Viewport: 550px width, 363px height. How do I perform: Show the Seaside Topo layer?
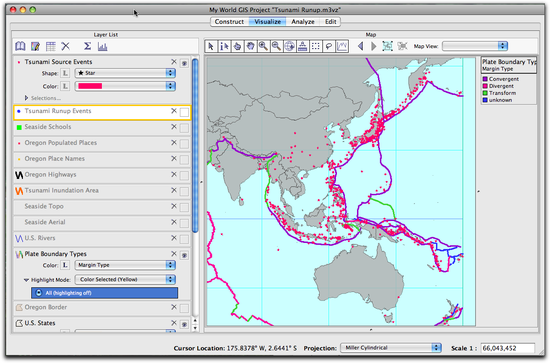click(x=184, y=208)
